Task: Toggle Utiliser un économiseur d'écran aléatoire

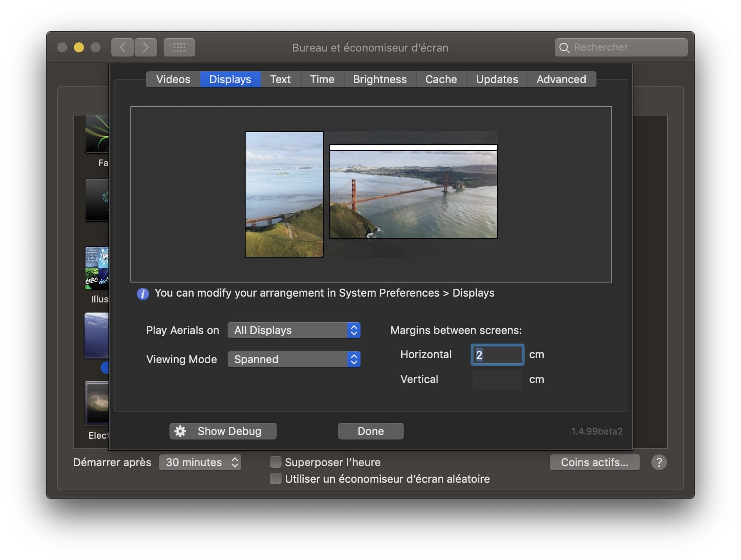Action: pyautogui.click(x=275, y=479)
